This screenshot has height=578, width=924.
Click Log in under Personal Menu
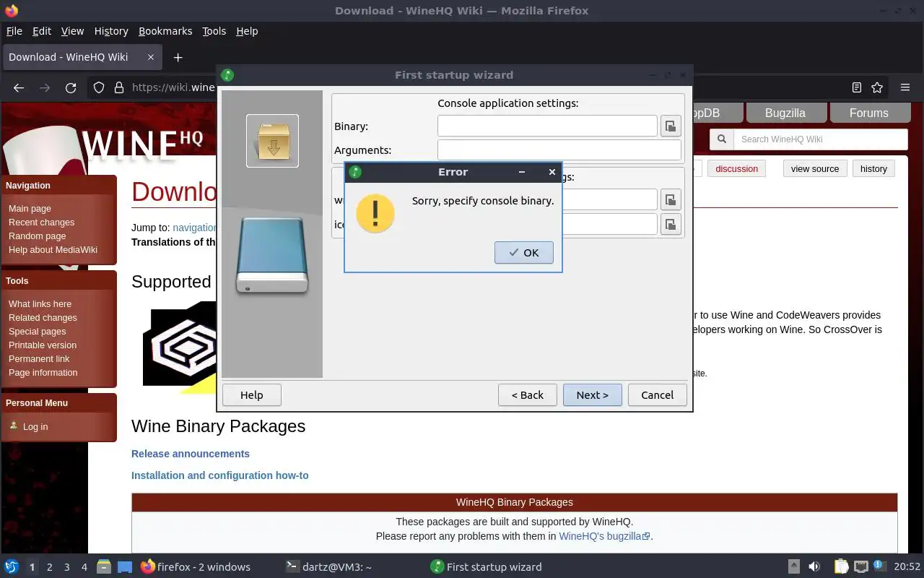[x=35, y=427]
